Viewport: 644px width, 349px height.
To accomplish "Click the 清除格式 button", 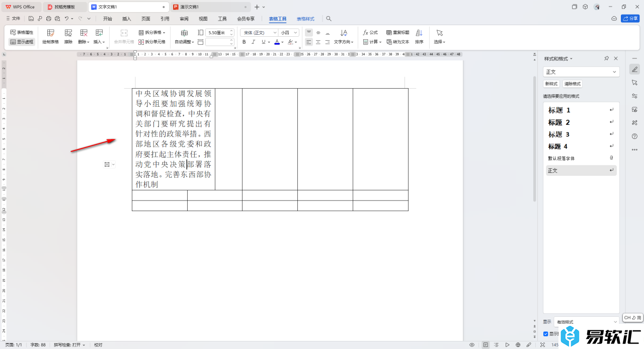I will pyautogui.click(x=573, y=84).
